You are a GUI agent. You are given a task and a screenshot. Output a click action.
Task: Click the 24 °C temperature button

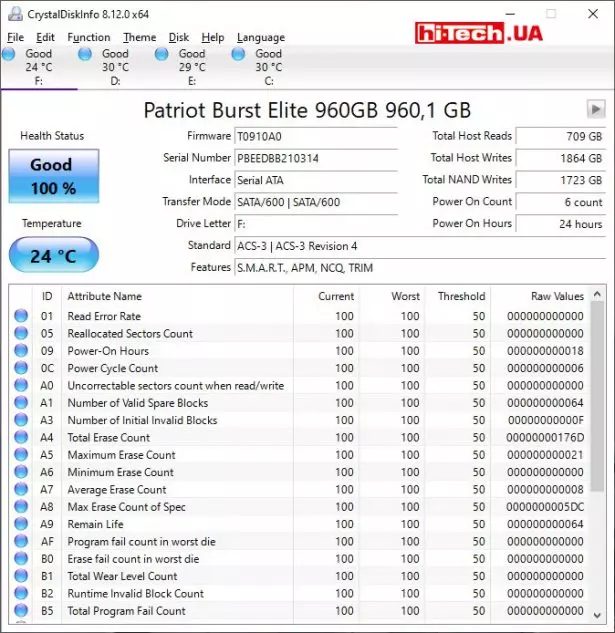tap(54, 255)
